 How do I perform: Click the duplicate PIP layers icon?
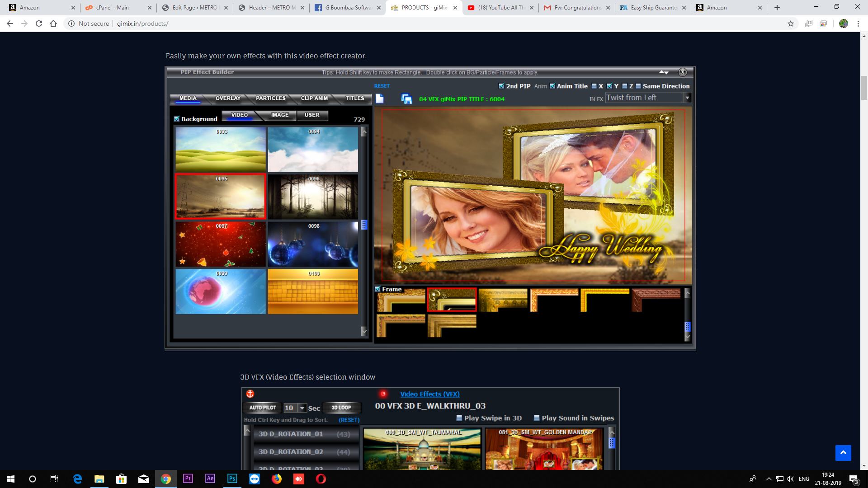[x=406, y=99]
